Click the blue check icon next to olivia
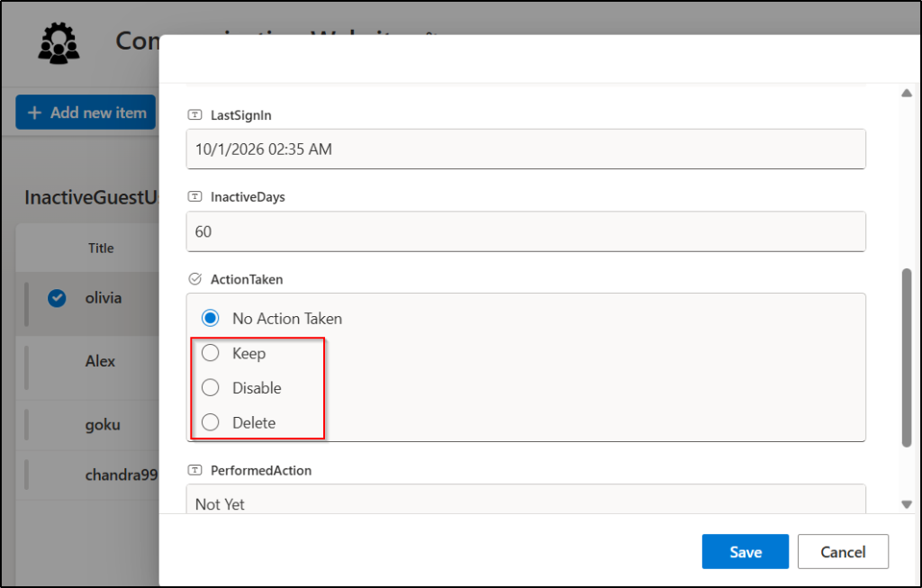 (56, 298)
